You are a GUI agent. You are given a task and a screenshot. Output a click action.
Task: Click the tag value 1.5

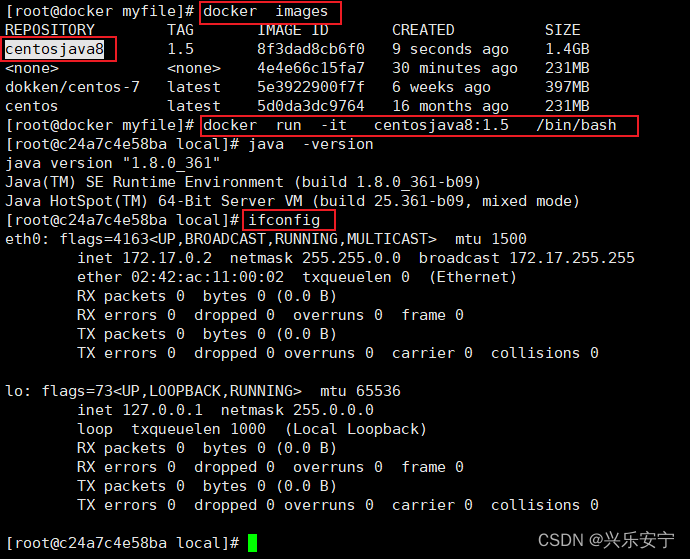pyautogui.click(x=180, y=49)
